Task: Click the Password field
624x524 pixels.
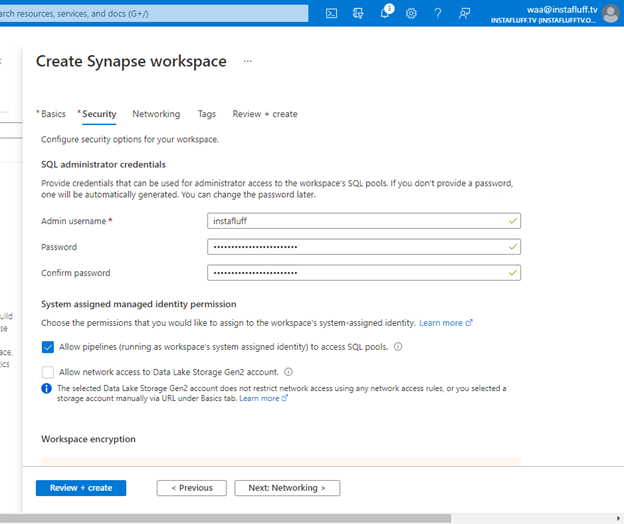Action: [x=364, y=247]
